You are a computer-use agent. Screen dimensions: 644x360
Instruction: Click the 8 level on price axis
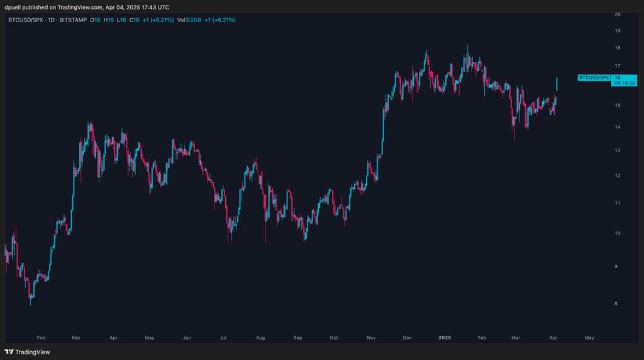(x=616, y=304)
